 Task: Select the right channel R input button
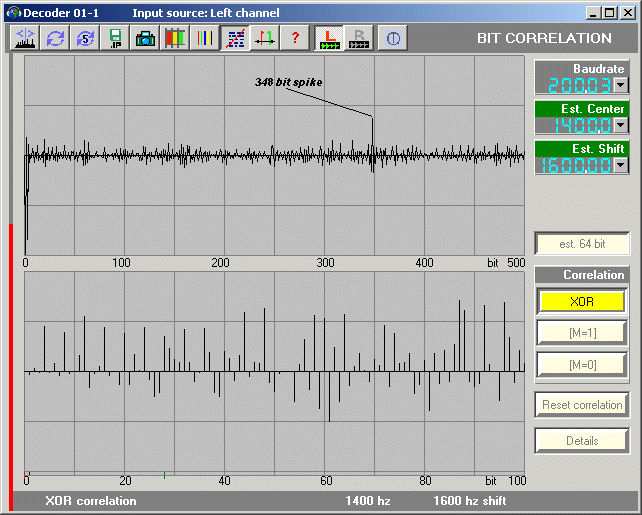(359, 38)
